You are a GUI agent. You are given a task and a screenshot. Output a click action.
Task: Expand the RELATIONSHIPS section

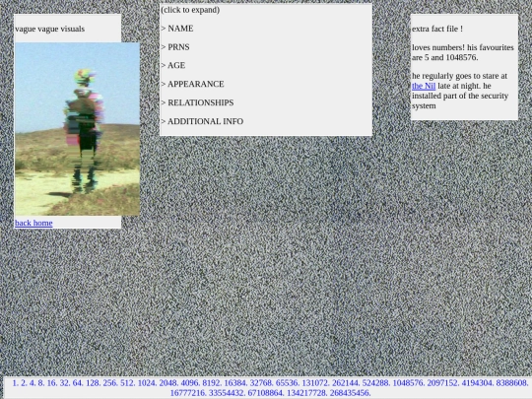coord(197,102)
